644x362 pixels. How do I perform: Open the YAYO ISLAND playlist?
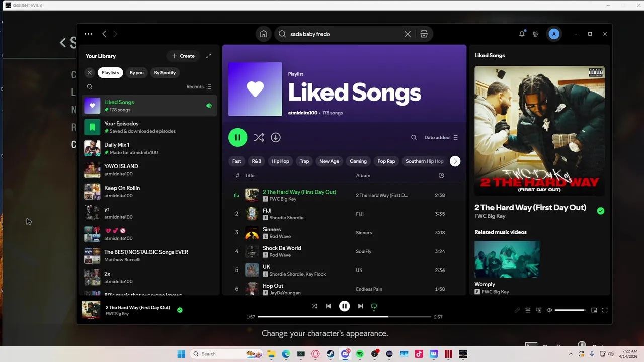tap(149, 170)
